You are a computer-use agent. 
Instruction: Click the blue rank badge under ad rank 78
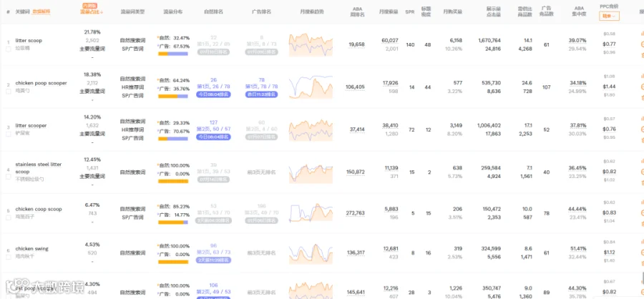click(261, 94)
